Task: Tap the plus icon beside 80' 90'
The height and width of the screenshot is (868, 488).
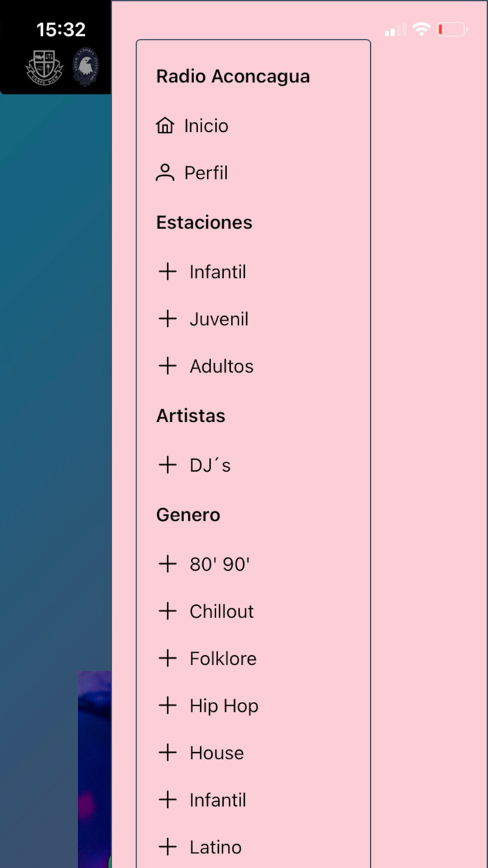Action: coord(167,564)
